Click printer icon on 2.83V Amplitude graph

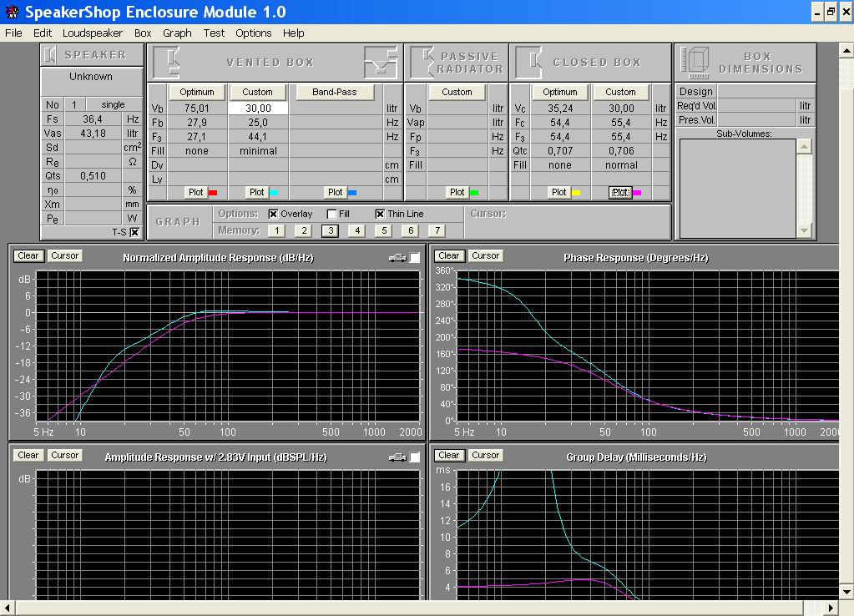coord(397,457)
